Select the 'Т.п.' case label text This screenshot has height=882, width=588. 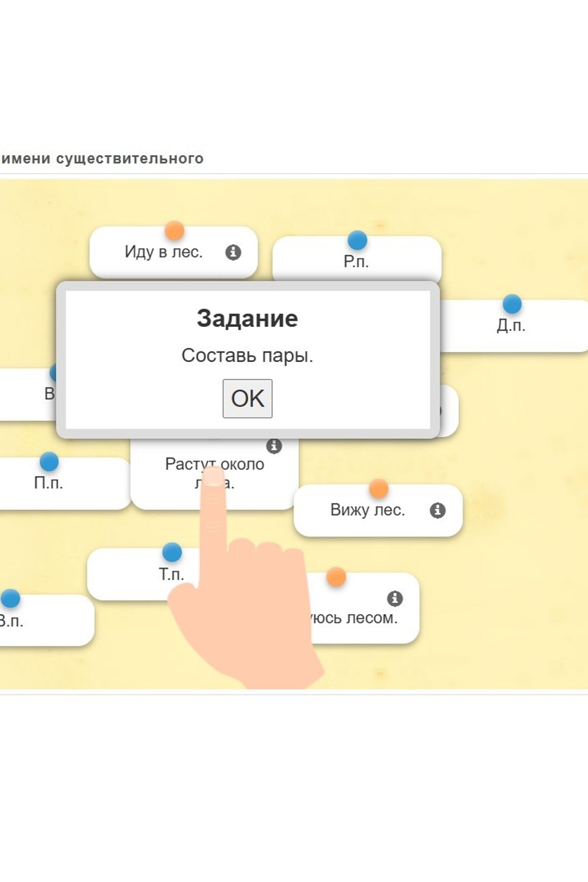pyautogui.click(x=171, y=574)
